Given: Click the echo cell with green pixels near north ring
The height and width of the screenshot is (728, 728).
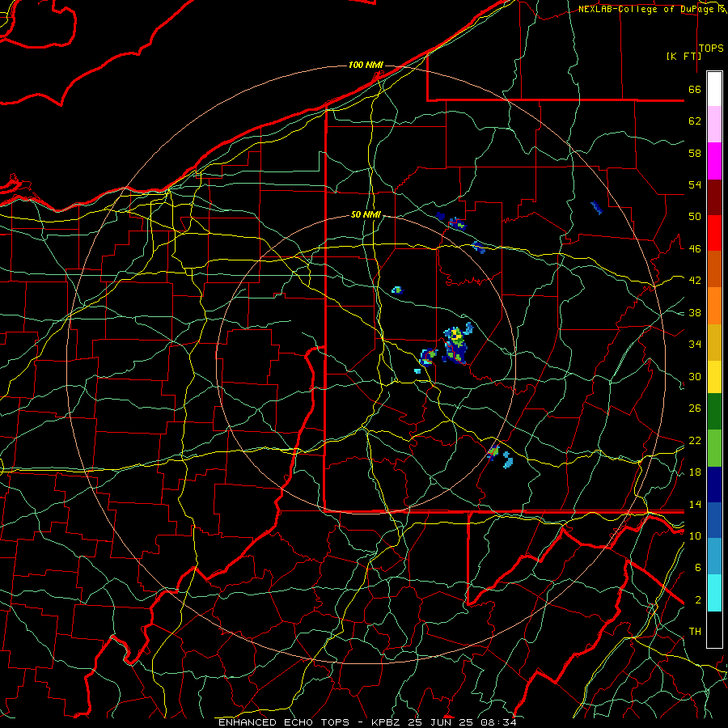Looking at the screenshot, I should point(457,224).
